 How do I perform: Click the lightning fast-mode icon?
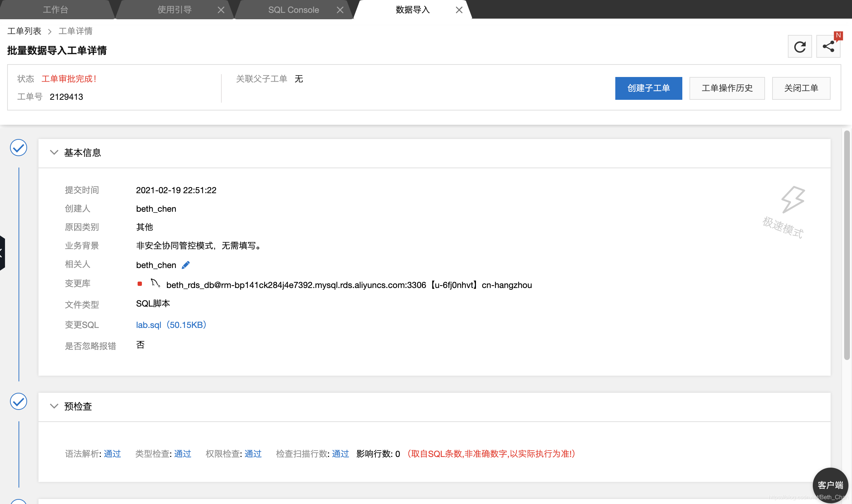click(x=792, y=199)
